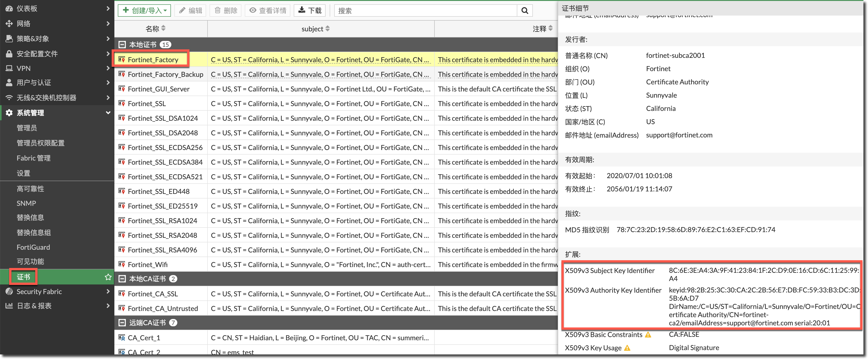Click the 下载 download button

[x=310, y=11]
